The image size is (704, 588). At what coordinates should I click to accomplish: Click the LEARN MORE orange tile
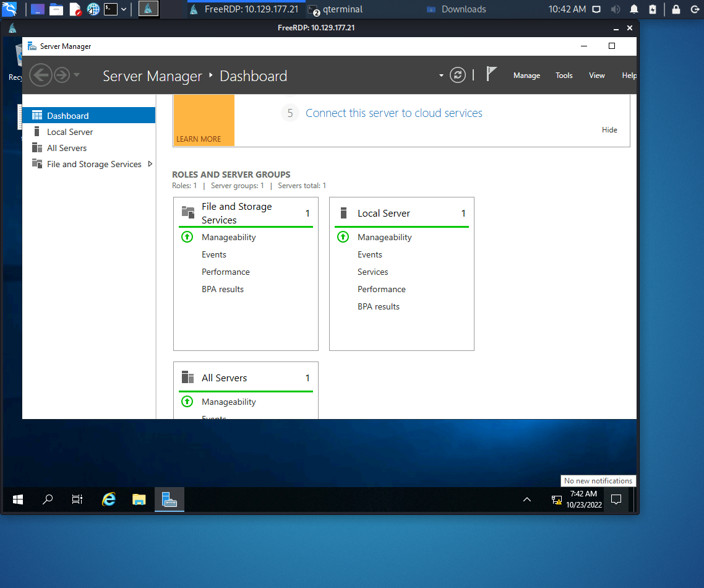click(x=204, y=120)
